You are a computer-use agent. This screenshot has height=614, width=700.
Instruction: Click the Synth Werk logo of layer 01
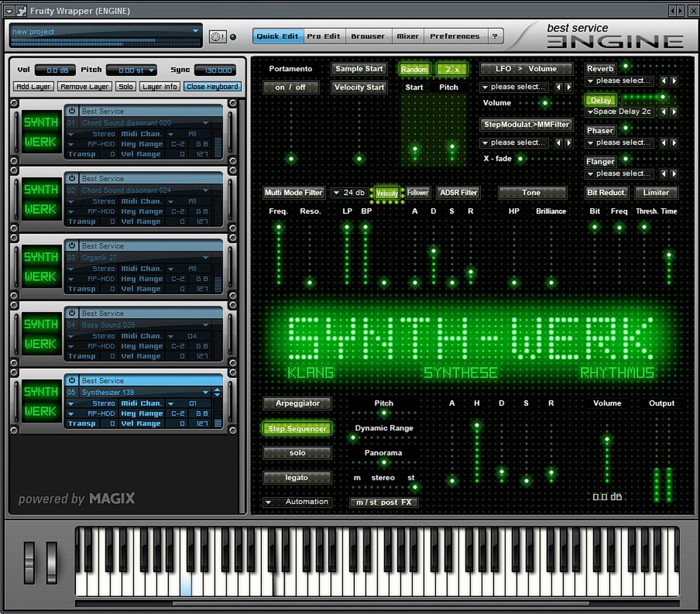click(x=41, y=132)
